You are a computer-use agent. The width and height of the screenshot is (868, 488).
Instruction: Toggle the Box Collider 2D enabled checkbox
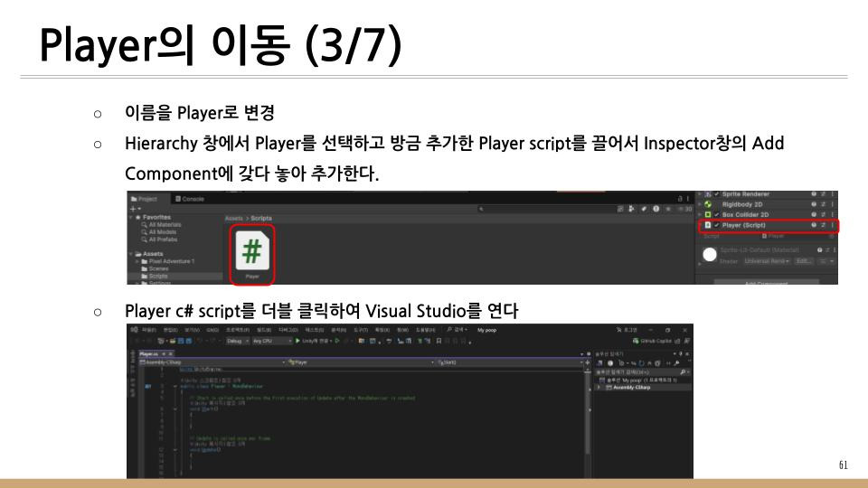coord(717,215)
